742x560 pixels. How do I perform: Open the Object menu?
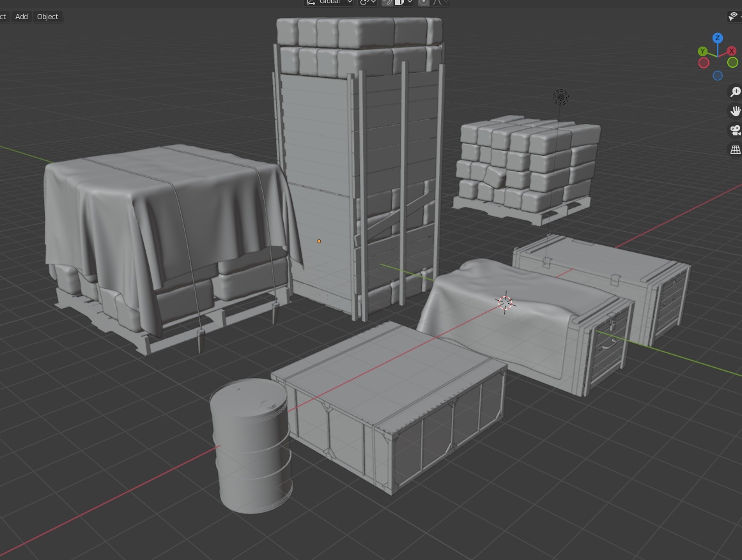click(x=47, y=17)
